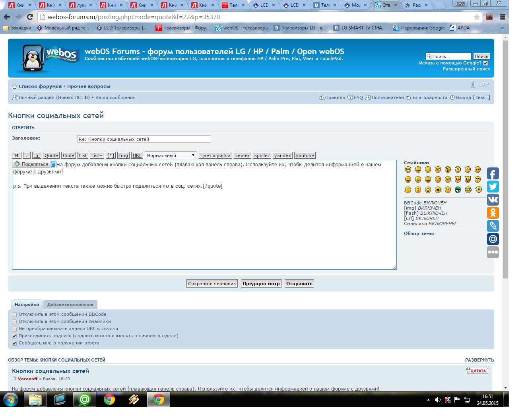
Task: Open the 'Нормальный' font size dropdown
Action: (x=171, y=156)
